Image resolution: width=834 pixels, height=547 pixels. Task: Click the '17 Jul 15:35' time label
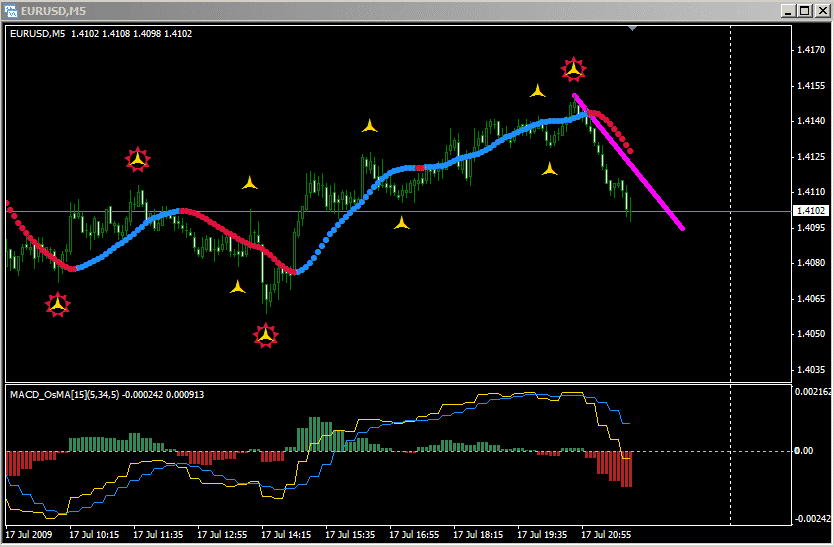350,534
